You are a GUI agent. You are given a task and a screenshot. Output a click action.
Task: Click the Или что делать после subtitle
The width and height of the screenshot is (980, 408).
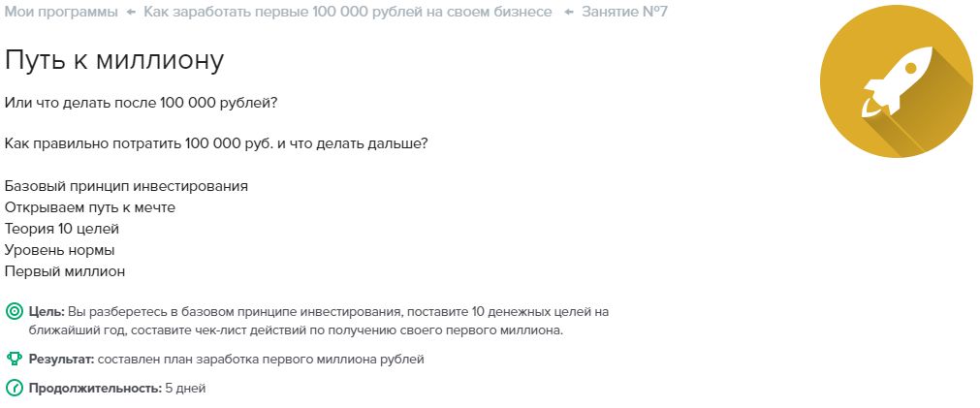141,102
